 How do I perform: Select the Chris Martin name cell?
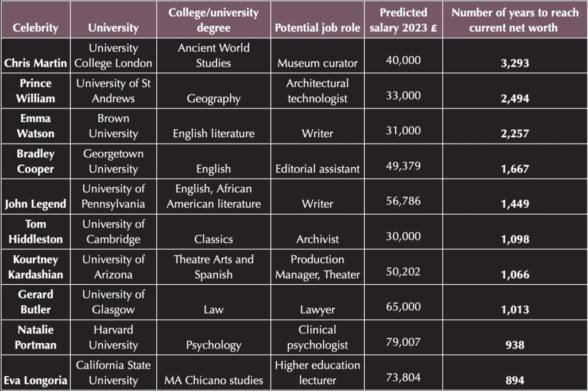tap(36, 63)
